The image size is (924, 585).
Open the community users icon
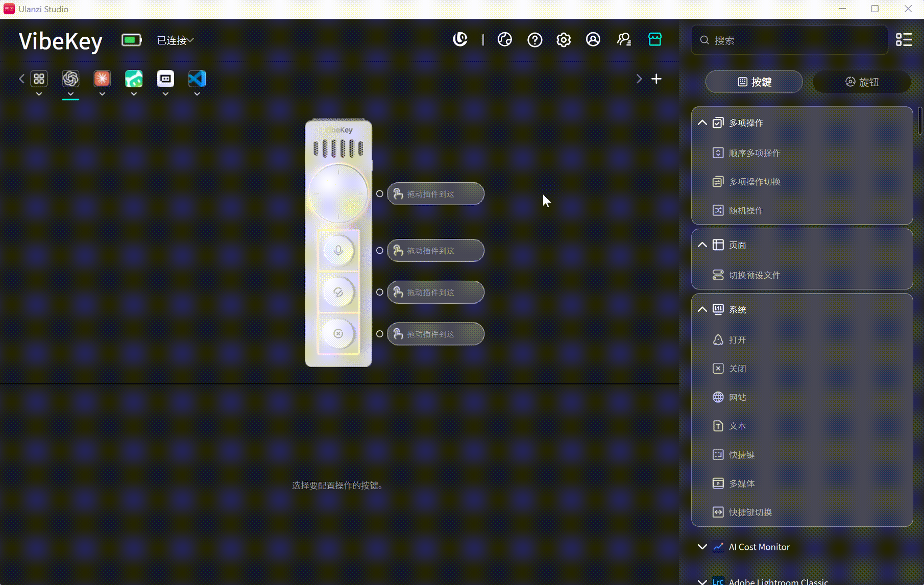click(x=624, y=39)
